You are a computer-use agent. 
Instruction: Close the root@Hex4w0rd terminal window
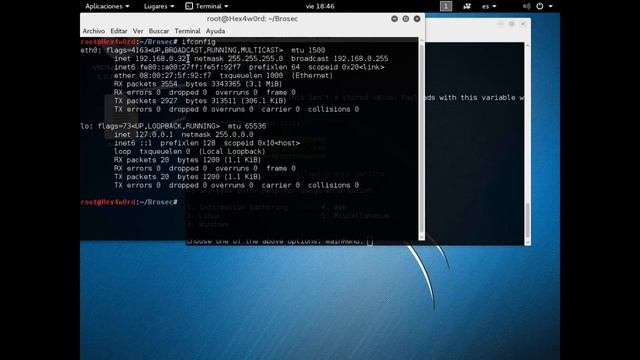click(x=417, y=19)
